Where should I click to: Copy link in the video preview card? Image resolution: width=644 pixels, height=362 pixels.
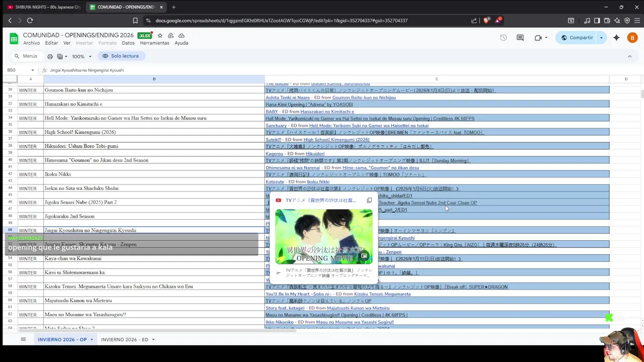(x=369, y=200)
